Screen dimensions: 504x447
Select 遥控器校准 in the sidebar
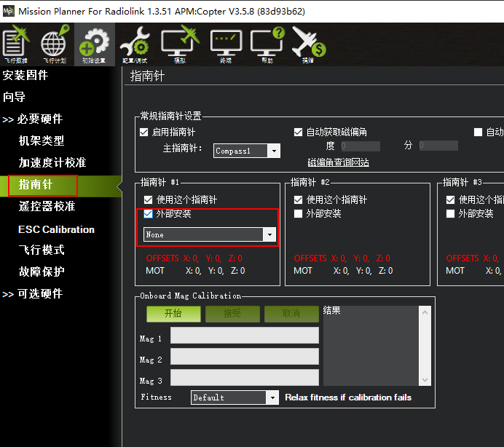click(x=47, y=206)
